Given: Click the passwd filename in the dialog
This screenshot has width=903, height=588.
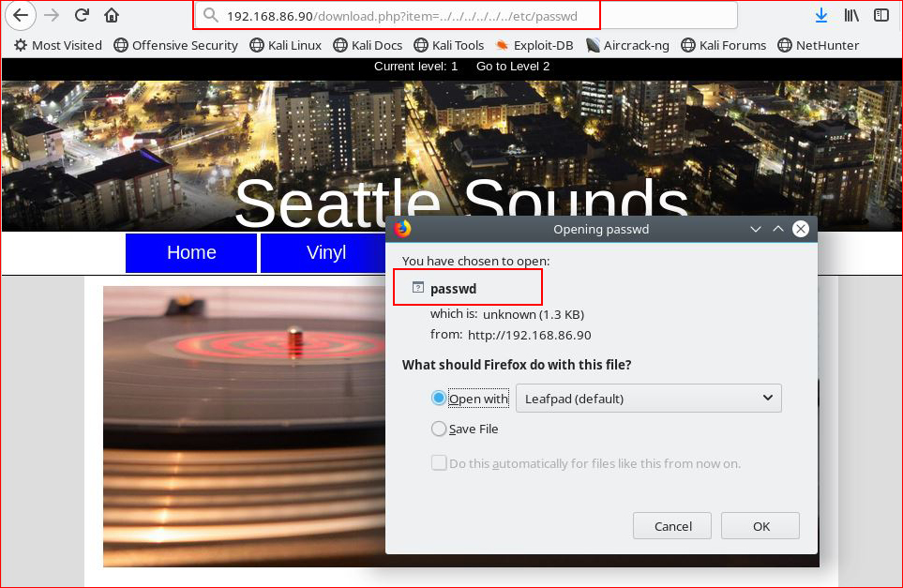Looking at the screenshot, I should tap(453, 289).
